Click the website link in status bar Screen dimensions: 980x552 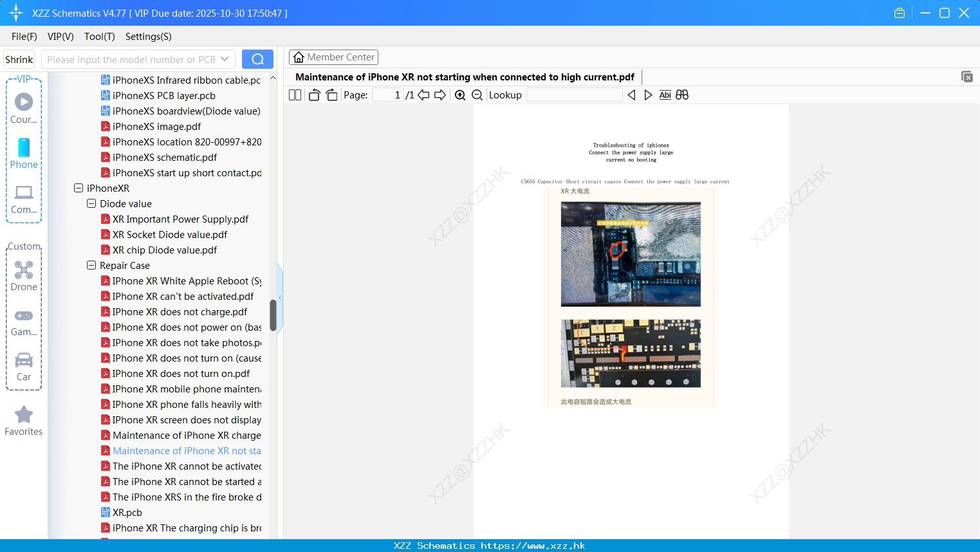pos(533,546)
